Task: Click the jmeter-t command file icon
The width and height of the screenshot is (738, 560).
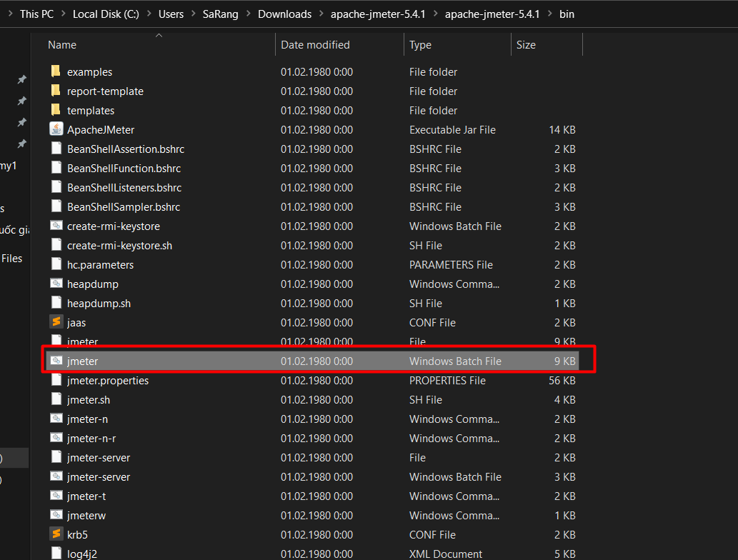Action: [x=56, y=496]
